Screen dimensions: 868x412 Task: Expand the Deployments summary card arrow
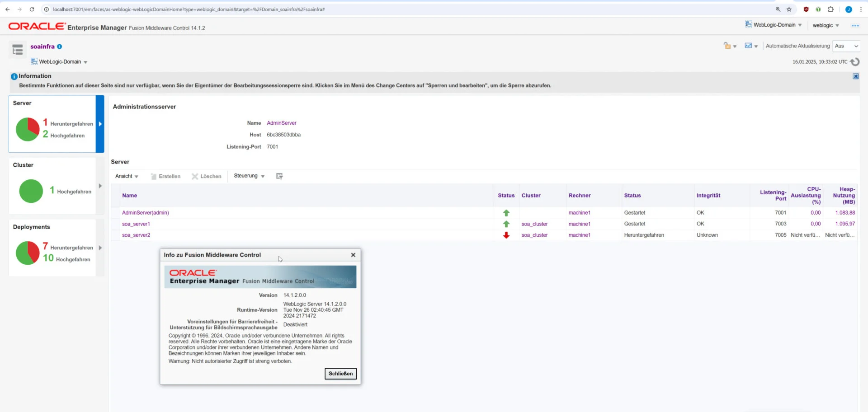100,248
